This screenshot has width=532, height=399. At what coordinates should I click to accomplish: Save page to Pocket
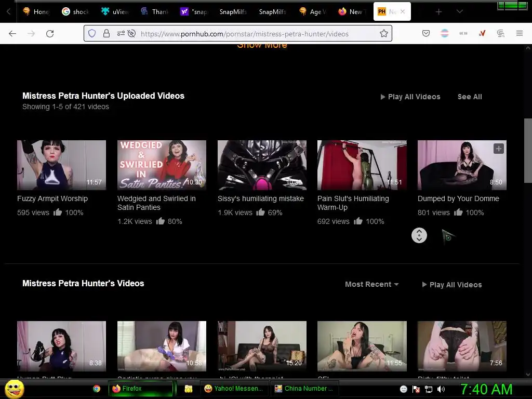(426, 33)
